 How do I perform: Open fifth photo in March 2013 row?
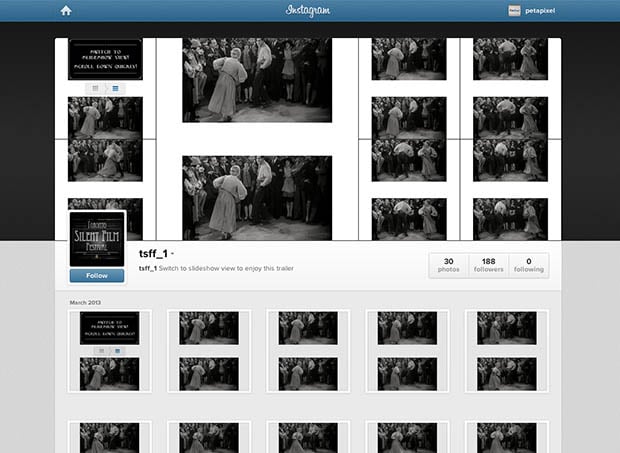pyautogui.click(x=507, y=351)
